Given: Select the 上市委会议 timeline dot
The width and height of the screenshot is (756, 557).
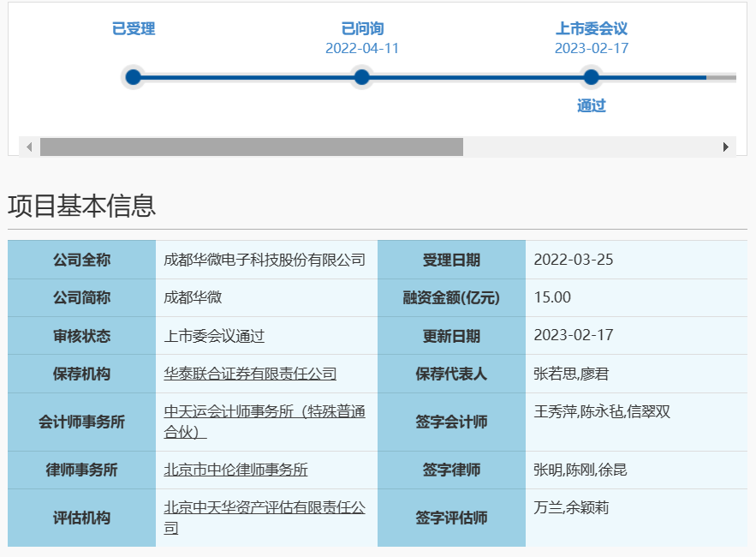Looking at the screenshot, I should click(591, 77).
